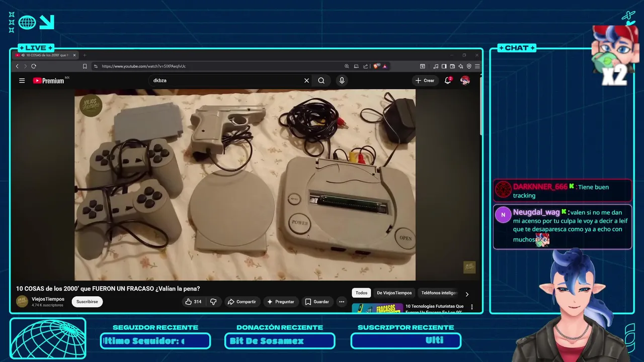Select the 10 COSAS de los 2000 browser tab
The image size is (644, 362).
point(46,55)
